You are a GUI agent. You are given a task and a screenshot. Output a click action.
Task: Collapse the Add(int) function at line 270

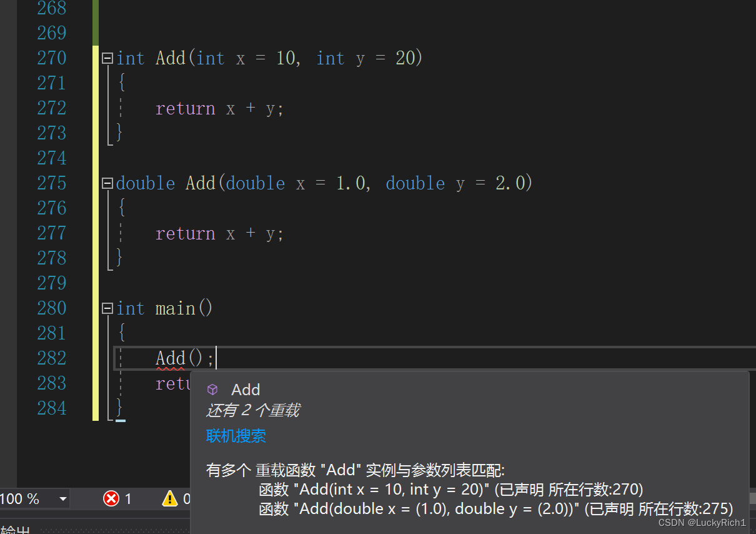107,58
